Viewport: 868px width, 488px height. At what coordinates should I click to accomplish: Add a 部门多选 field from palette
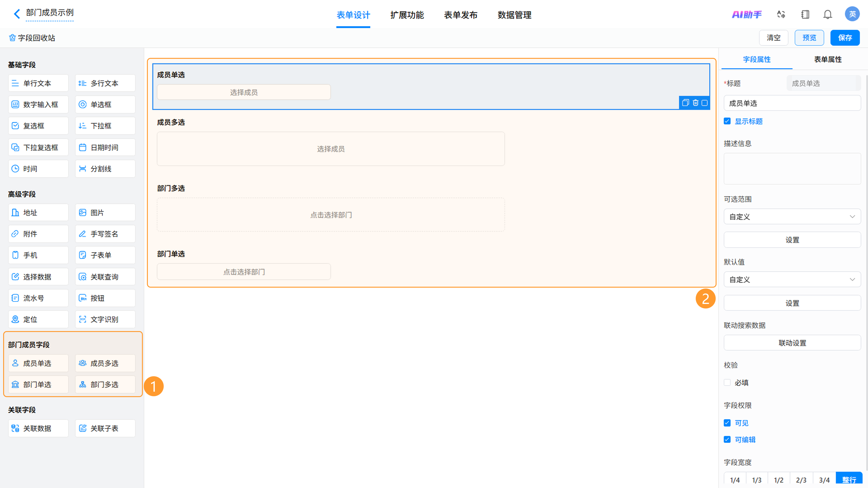pos(105,384)
